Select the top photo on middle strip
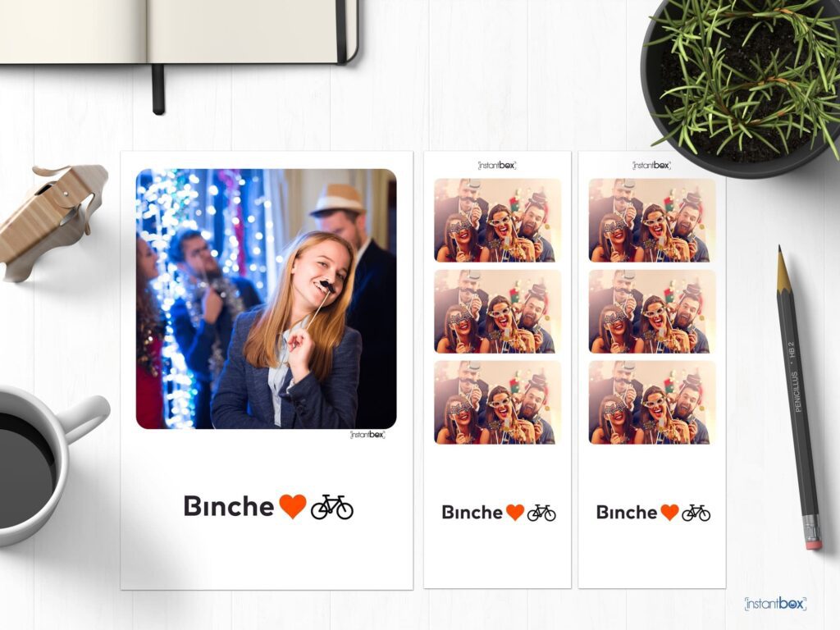840x630 pixels. point(498,220)
